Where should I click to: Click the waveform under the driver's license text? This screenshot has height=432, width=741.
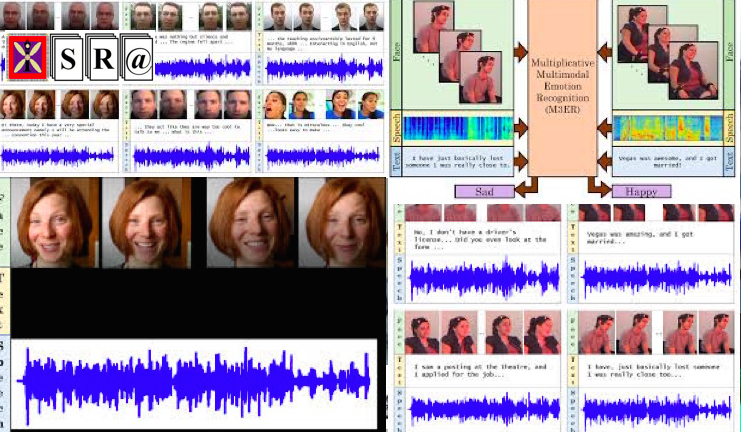pos(484,279)
